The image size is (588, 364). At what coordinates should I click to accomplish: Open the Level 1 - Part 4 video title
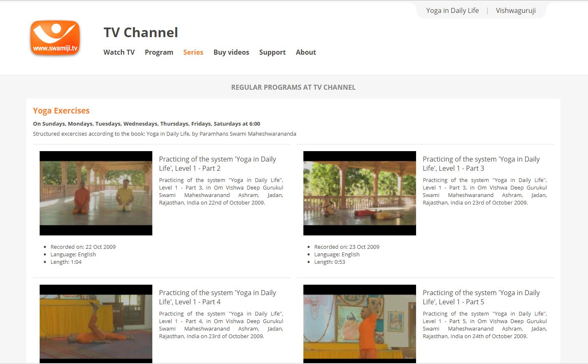coord(217,297)
